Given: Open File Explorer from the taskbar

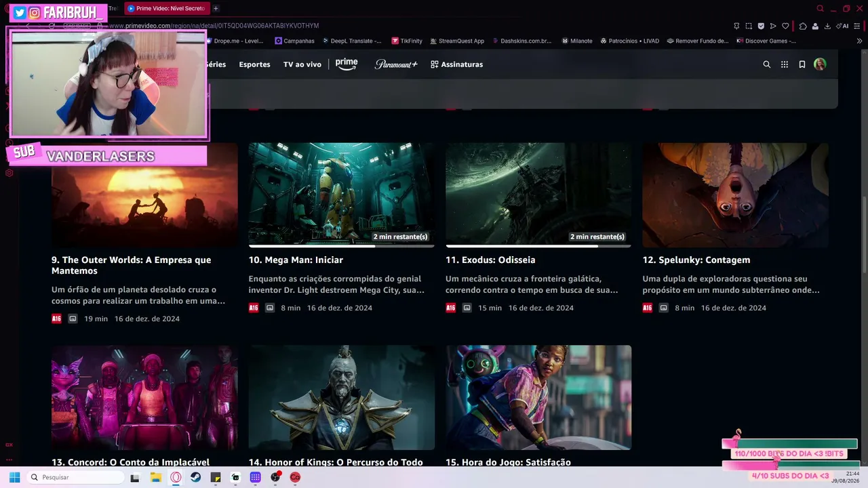Looking at the screenshot, I should tap(155, 477).
